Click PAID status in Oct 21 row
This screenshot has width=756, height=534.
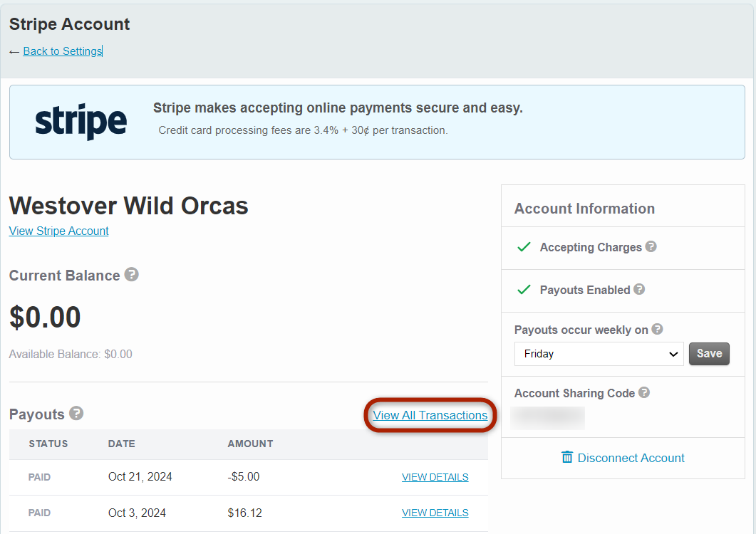point(39,477)
